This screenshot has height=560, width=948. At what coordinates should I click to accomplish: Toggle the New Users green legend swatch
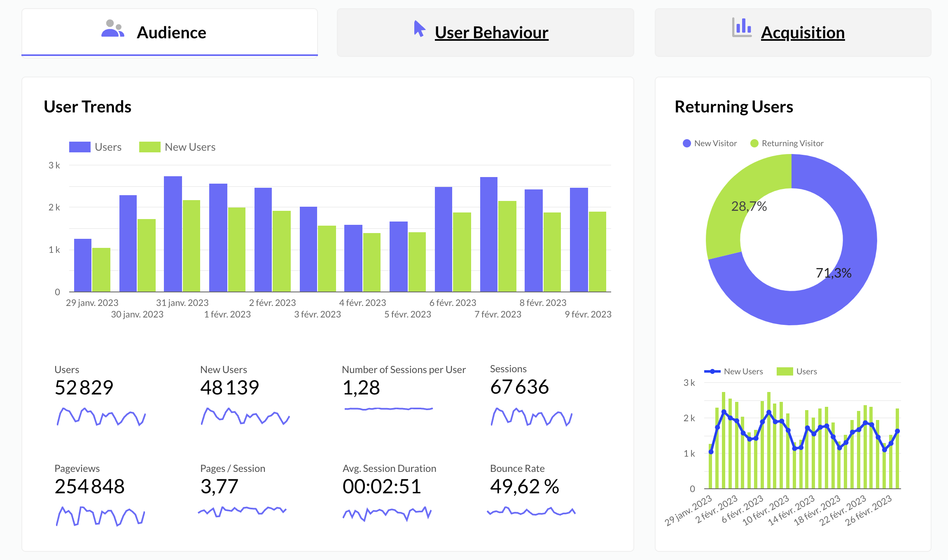click(x=149, y=147)
